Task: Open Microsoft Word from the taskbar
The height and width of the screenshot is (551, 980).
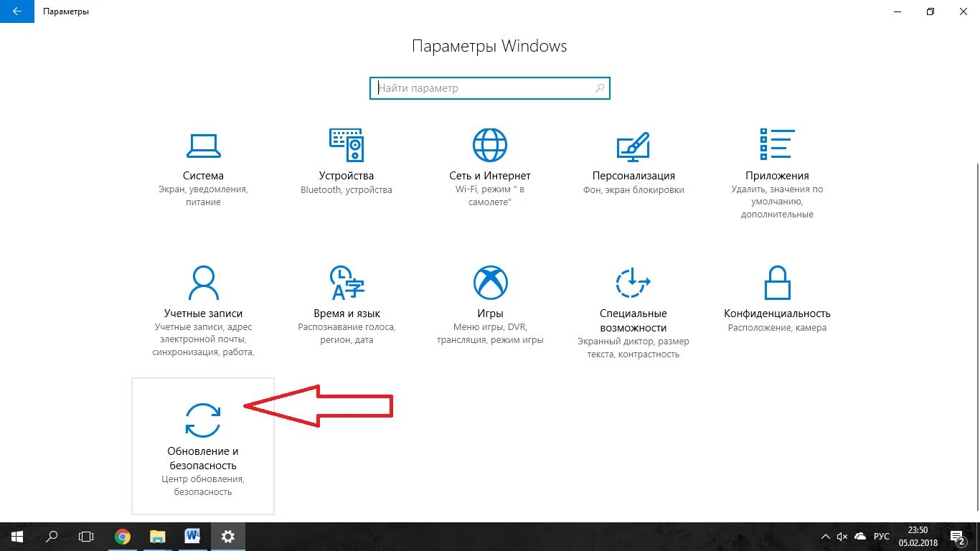Action: coord(192,537)
